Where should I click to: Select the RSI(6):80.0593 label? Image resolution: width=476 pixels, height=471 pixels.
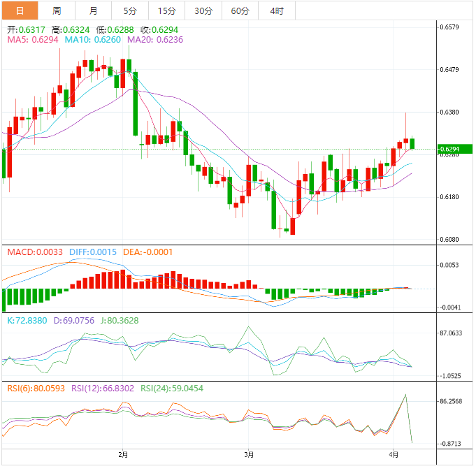(36, 388)
